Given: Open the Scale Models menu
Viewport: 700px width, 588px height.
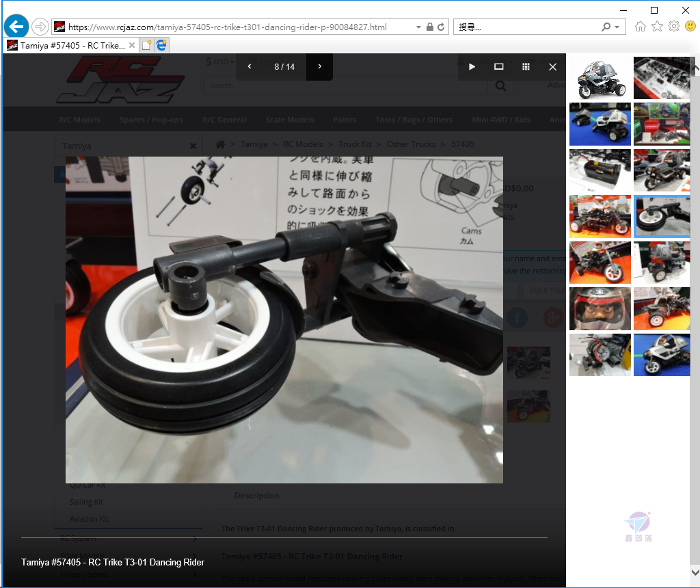Looking at the screenshot, I should click(x=290, y=120).
